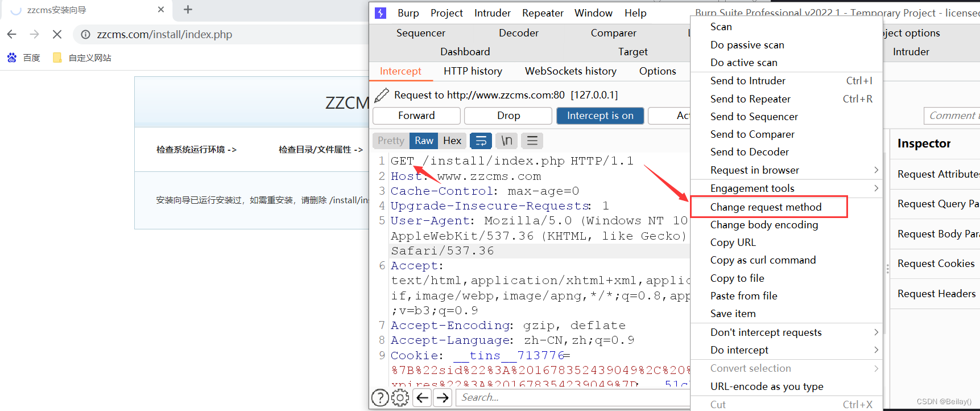Screen dimensions: 980x411
Task: Open the search help question icon
Action: [x=379, y=397]
